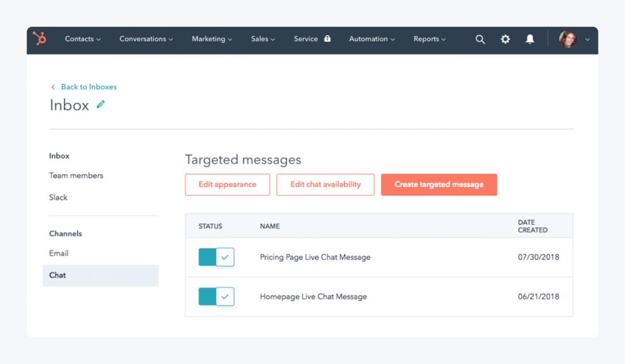Click the Edit chat availability button

pos(325,184)
